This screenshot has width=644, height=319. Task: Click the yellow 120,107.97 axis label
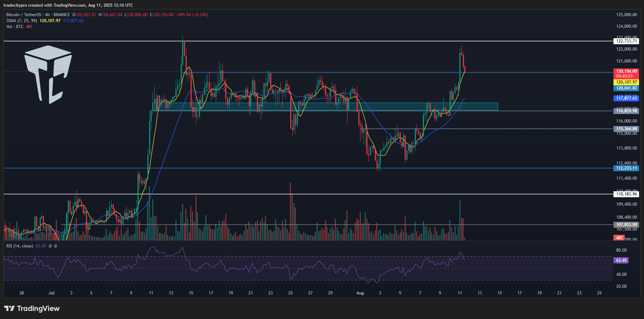coord(626,82)
